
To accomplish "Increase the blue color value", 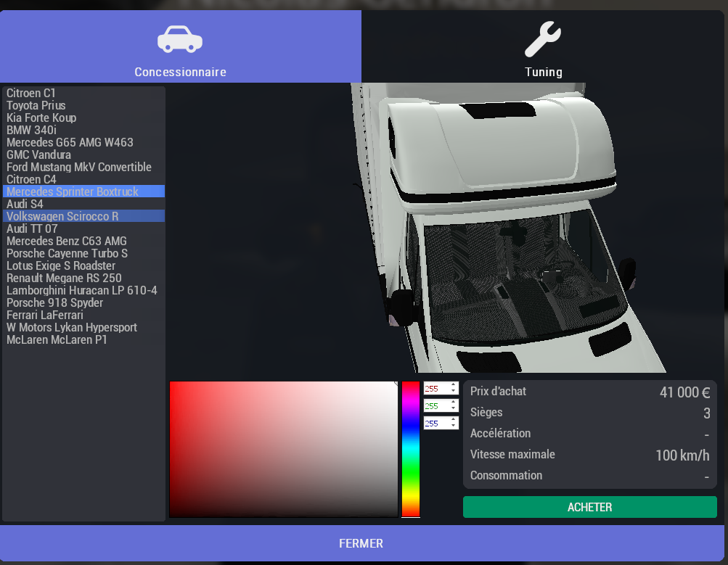I will [454, 420].
